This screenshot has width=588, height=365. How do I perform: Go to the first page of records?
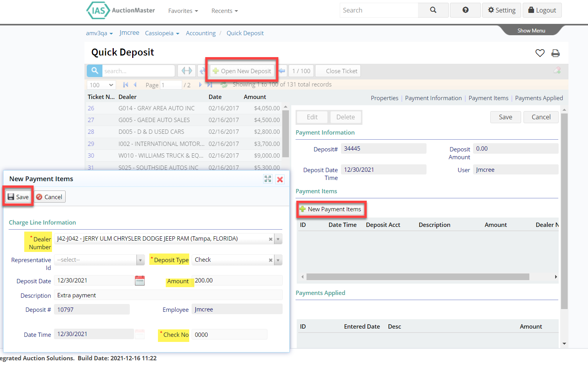(x=125, y=85)
